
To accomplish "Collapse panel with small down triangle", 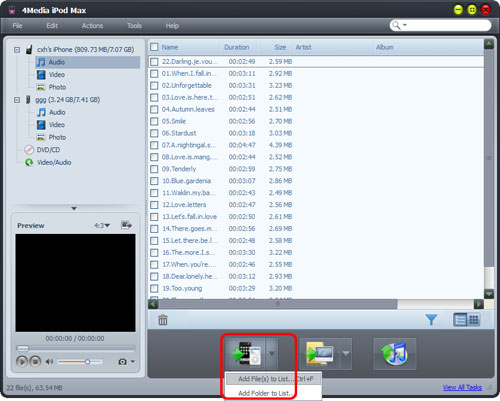I will coord(74,208).
